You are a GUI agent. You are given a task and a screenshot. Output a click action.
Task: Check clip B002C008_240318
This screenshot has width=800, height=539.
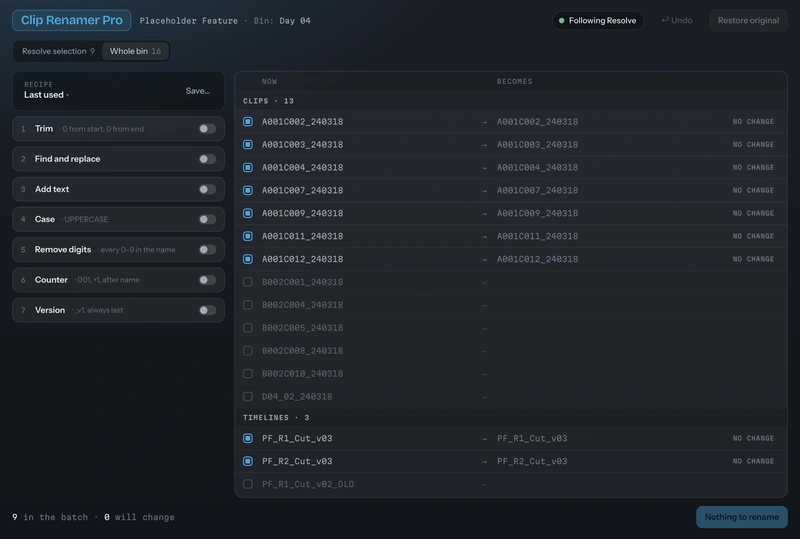tap(248, 351)
